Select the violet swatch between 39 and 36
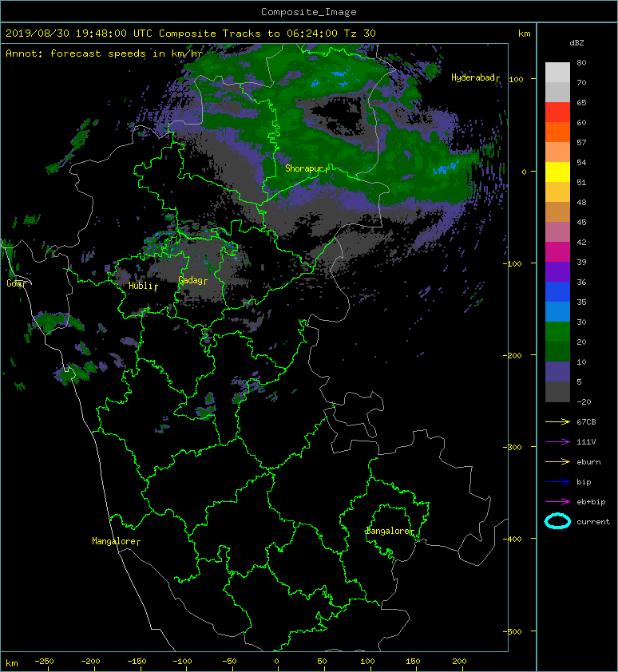Image resolution: width=618 pixels, height=672 pixels. pyautogui.click(x=557, y=272)
